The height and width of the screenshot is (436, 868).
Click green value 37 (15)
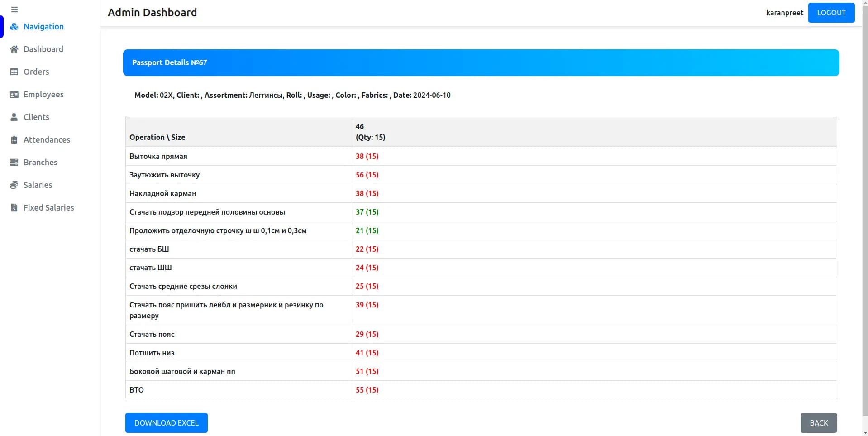coord(367,212)
